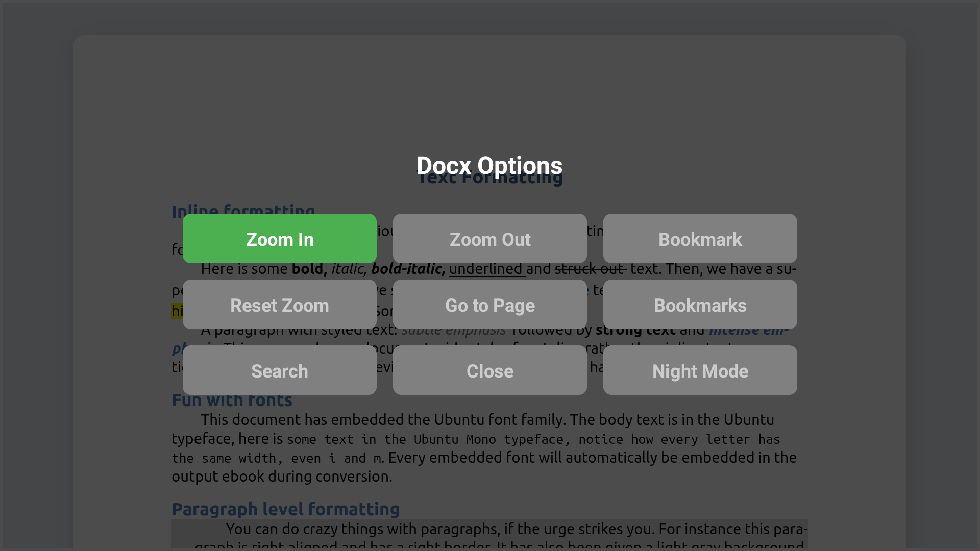Select the underlined word in the paragraph

click(486, 269)
